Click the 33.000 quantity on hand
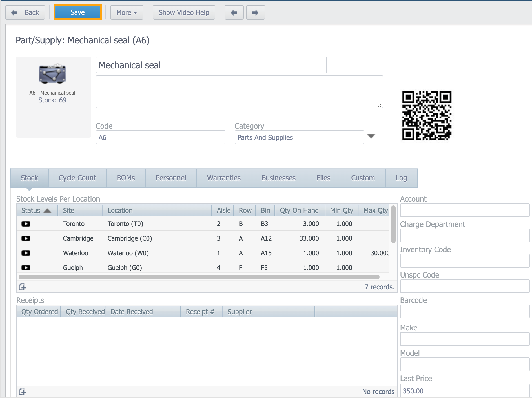Image resolution: width=532 pixels, height=398 pixels. coord(309,238)
